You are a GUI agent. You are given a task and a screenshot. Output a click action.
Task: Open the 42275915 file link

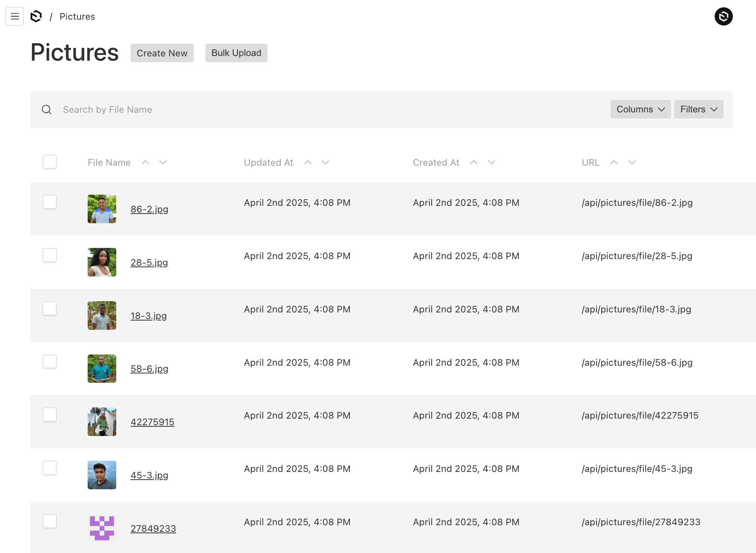pos(153,422)
